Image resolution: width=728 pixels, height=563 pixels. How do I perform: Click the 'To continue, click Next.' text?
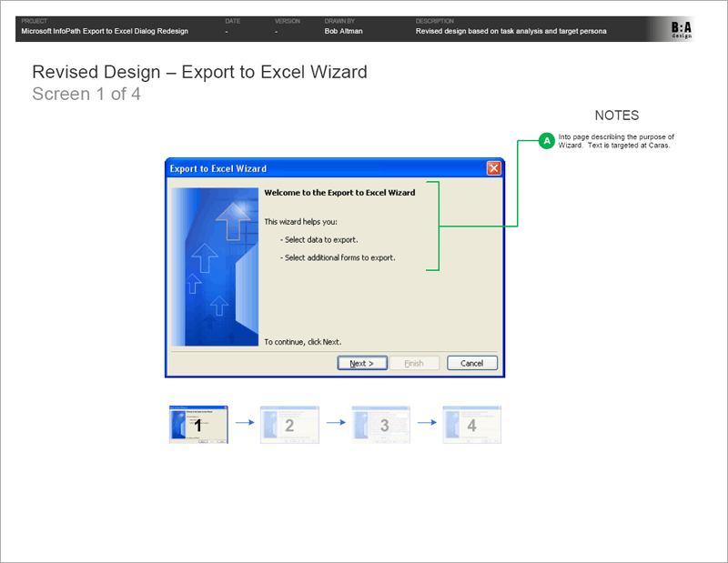[x=303, y=342]
